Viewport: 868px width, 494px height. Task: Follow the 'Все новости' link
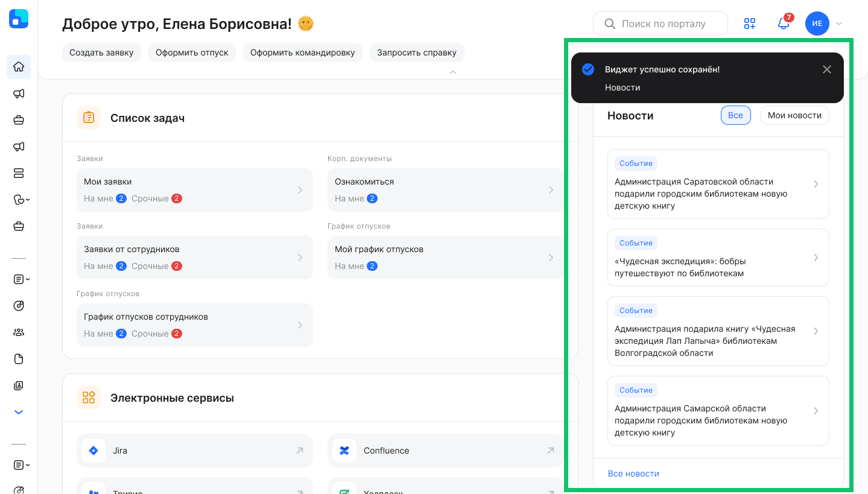634,474
